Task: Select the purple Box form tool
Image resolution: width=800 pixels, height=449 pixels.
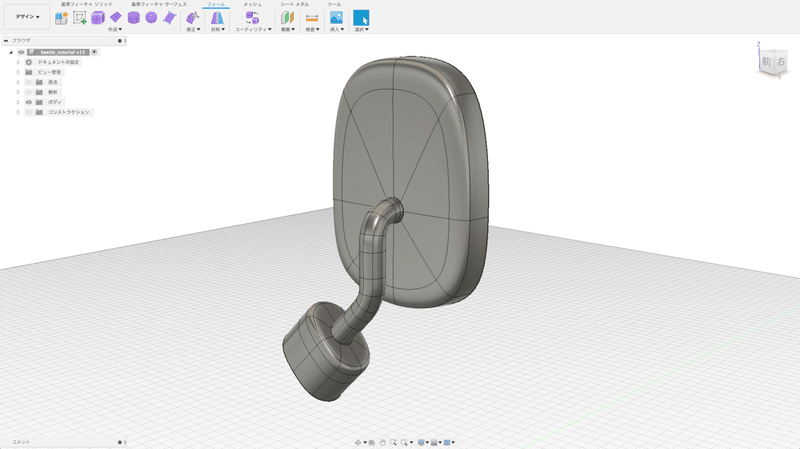Action: [97, 18]
